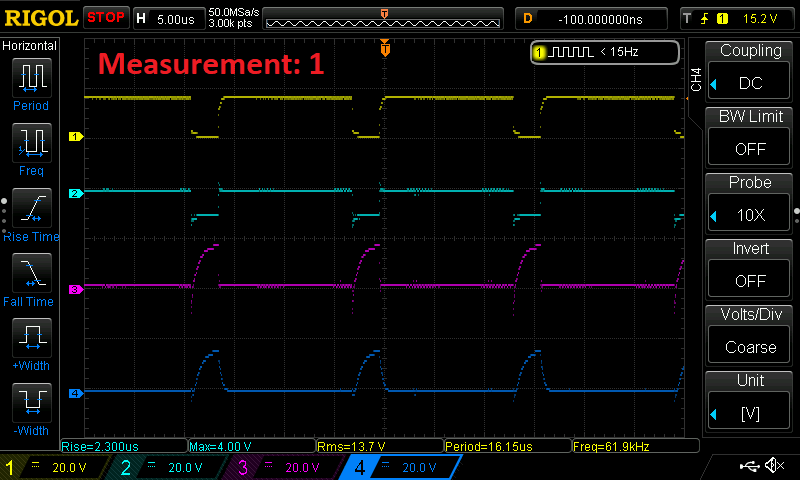Viewport: 800px width, 480px height.
Task: Click the trigger rising edge icon
Action: click(705, 19)
